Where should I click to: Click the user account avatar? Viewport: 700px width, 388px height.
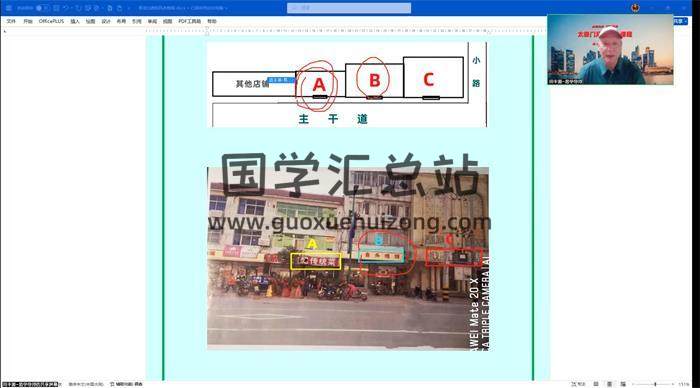(635, 8)
